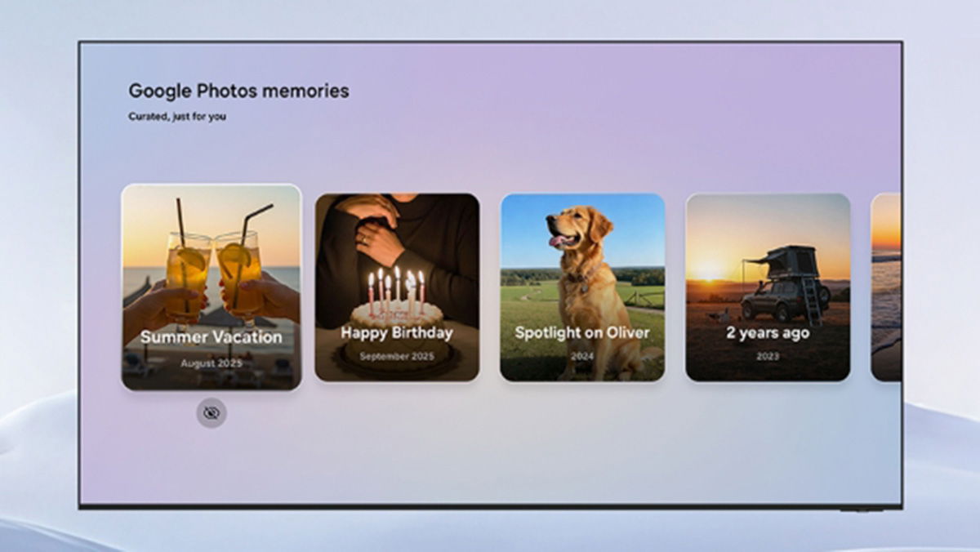Click the September 2025 date label
Viewport: 980px width, 552px height.
[397, 357]
